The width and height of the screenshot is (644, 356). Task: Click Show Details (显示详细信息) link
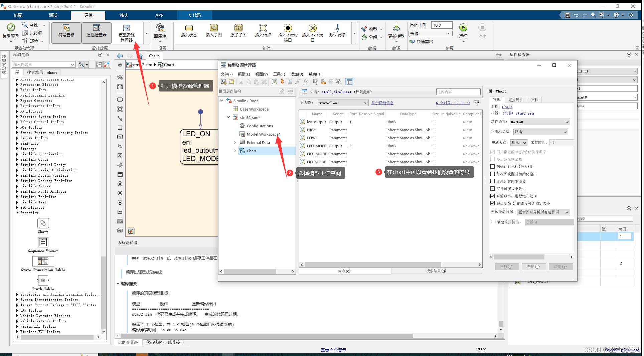pos(382,103)
